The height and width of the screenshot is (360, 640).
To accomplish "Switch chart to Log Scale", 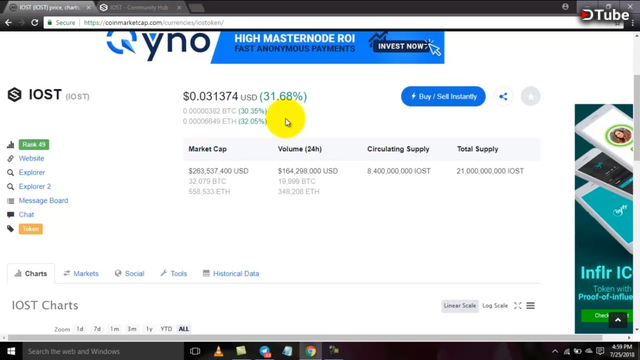I will (495, 306).
